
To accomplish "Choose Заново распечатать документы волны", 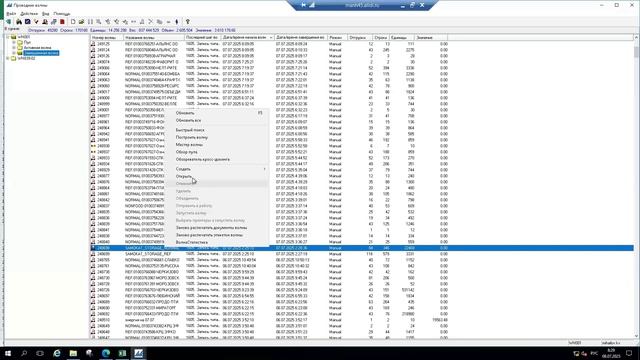I will click(218, 227).
